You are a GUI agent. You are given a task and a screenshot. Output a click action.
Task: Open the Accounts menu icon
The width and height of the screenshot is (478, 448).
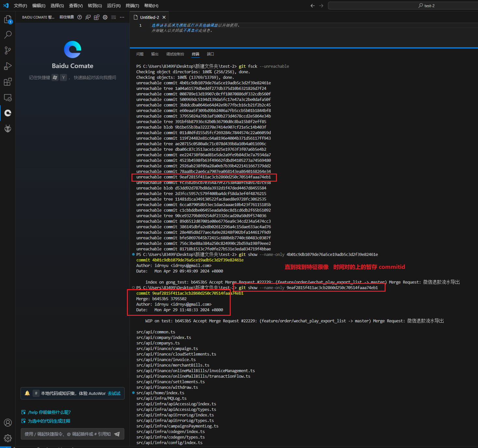coord(8,423)
